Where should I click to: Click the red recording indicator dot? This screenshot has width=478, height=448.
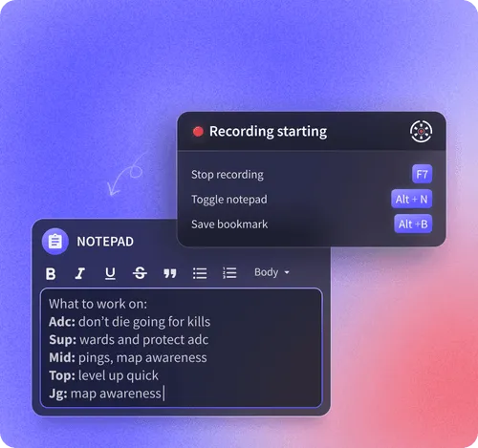click(198, 131)
